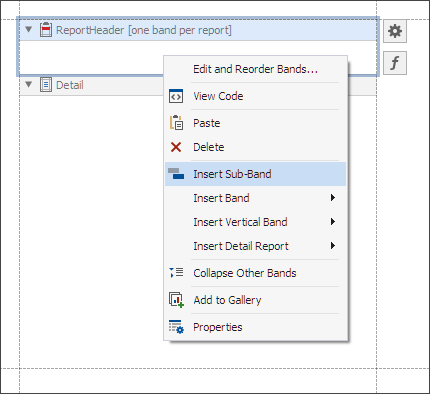Screen dimensions: 430x394
Task: Select View Code from the context menu
Action: [x=256, y=96]
